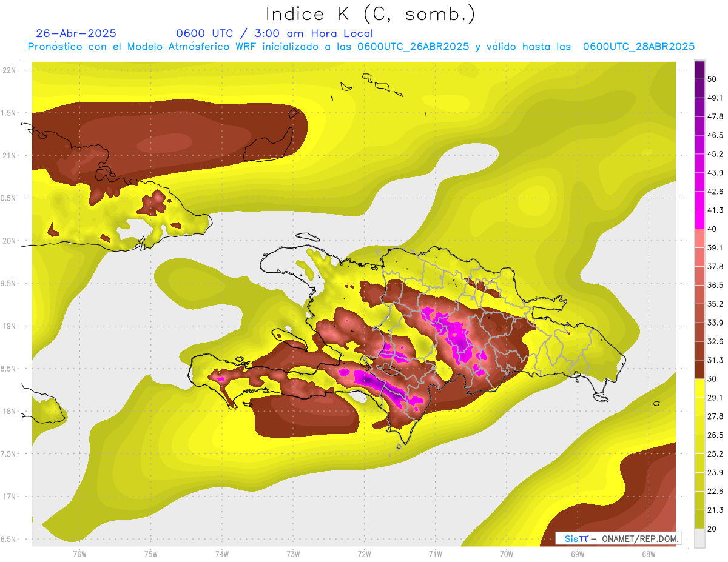Viewport: 728px width, 562px height.
Task: Click the 'SisTT - ONAMET/REP.DOM.' credit label
Action: [619, 538]
